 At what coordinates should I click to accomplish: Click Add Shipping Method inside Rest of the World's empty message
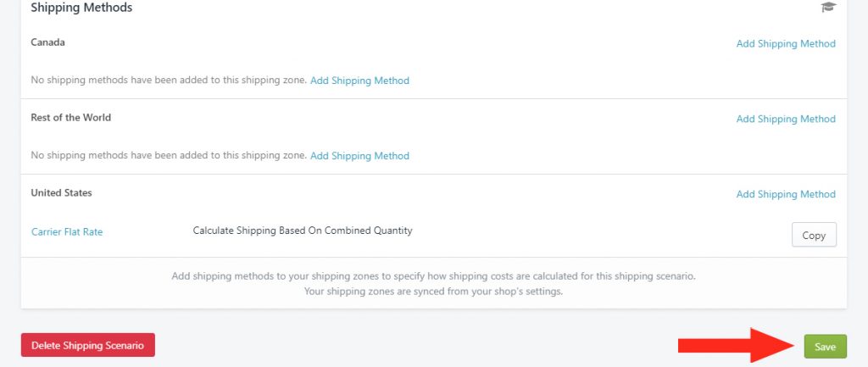click(359, 156)
